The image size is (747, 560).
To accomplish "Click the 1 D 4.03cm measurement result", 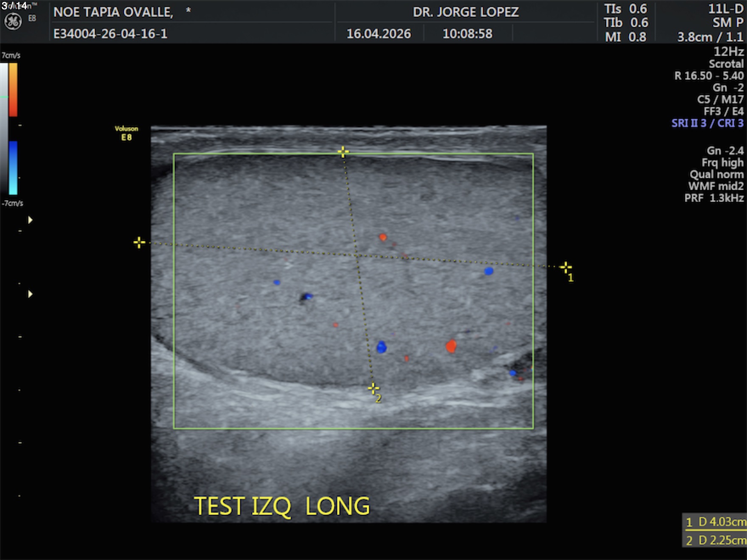I will coord(715,522).
